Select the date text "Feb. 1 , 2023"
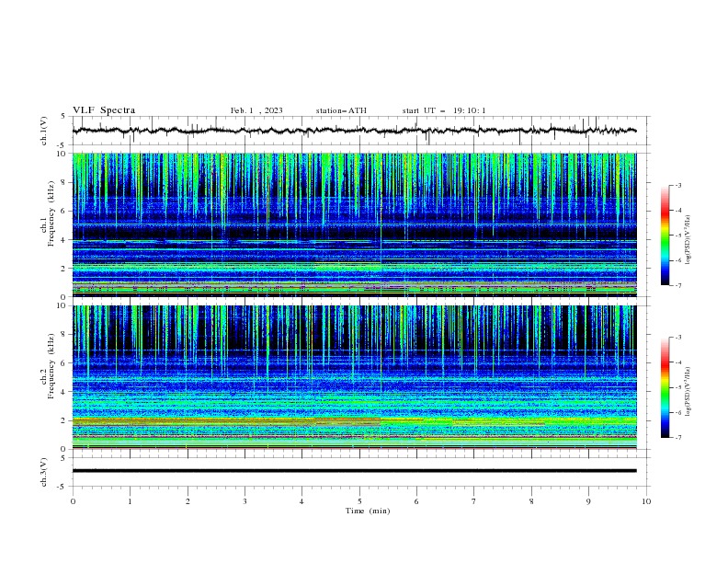 point(256,110)
